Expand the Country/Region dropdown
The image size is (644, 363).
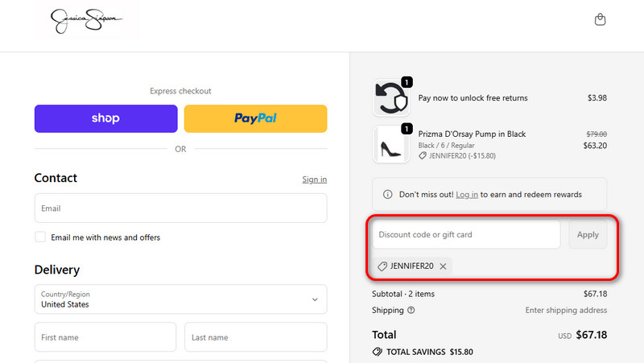pos(180,299)
